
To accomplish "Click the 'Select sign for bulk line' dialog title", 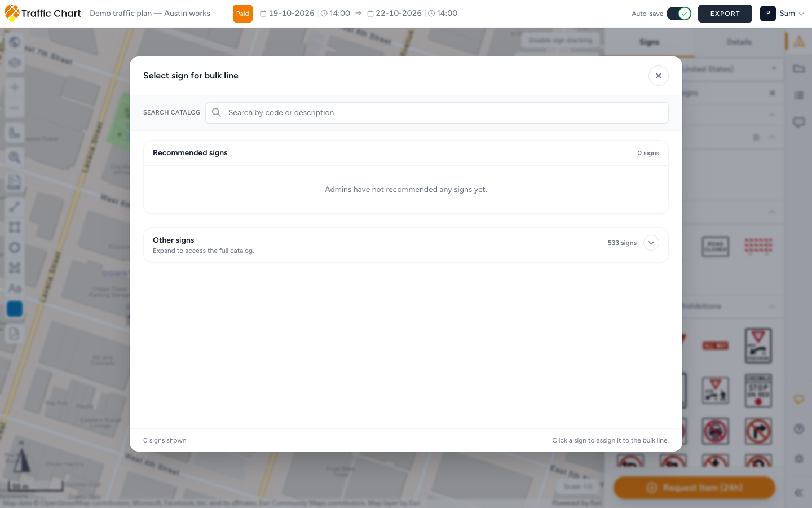I will coord(191,76).
